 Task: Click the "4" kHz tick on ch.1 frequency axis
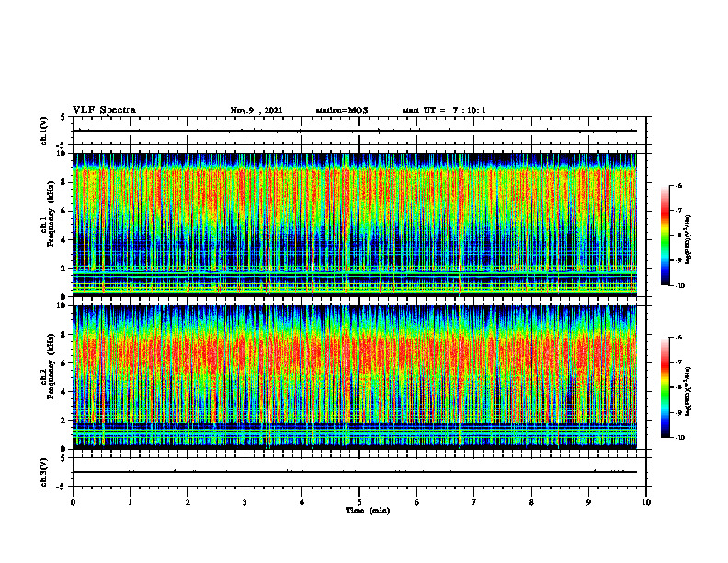64,240
